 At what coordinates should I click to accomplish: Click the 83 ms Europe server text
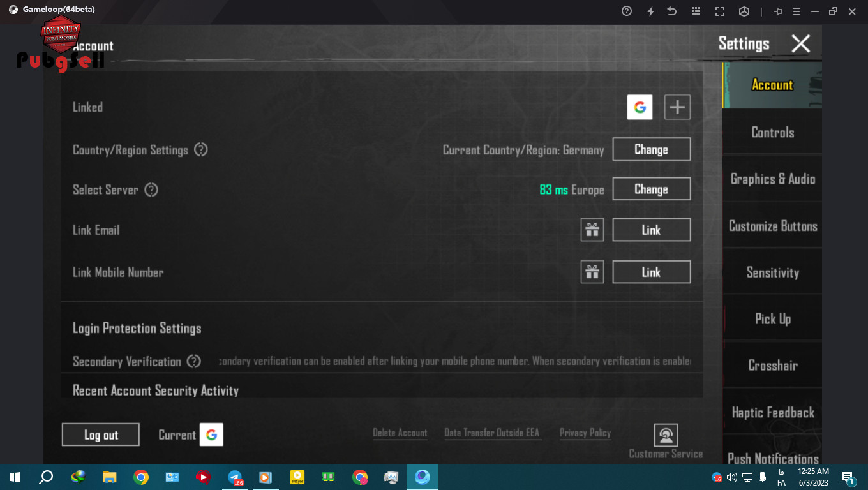[x=571, y=189]
